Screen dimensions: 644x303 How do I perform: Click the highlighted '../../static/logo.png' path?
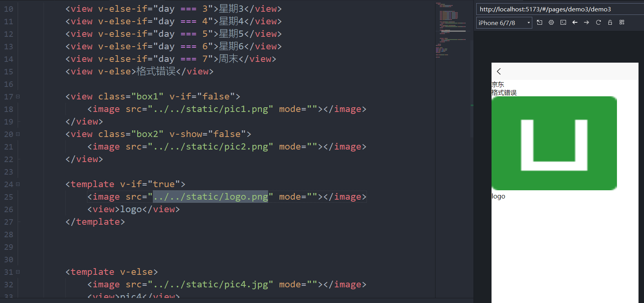point(210,197)
